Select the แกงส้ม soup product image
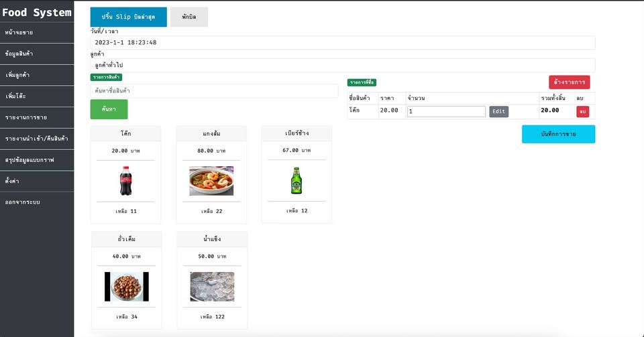644x337 pixels. point(211,181)
